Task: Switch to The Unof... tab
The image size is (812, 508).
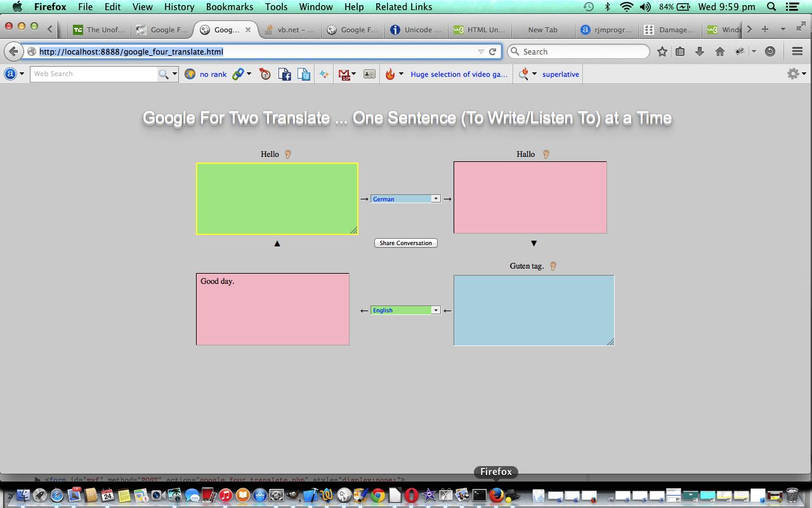Action: (x=100, y=30)
